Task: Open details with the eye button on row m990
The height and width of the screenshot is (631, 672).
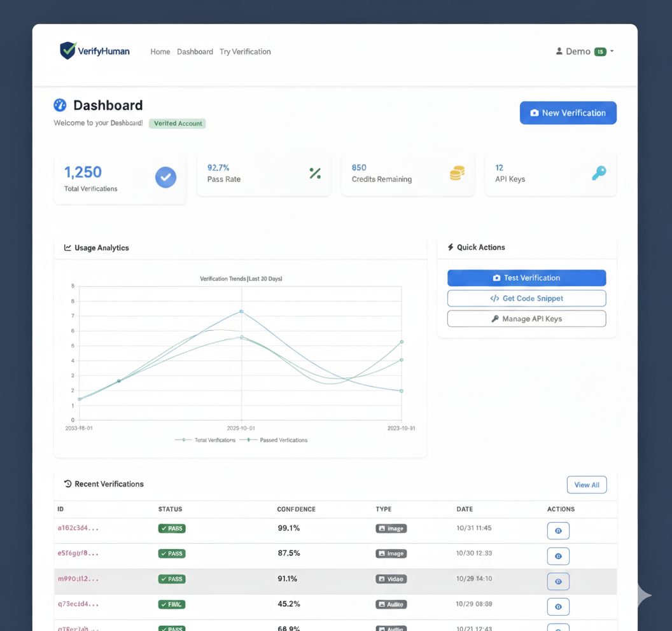Action: (558, 581)
